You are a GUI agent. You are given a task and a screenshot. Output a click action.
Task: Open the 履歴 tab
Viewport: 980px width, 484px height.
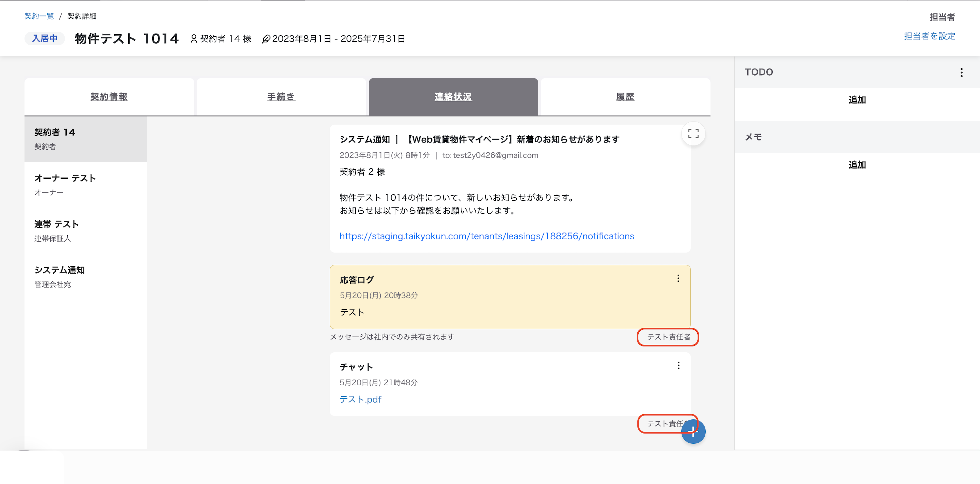(625, 97)
